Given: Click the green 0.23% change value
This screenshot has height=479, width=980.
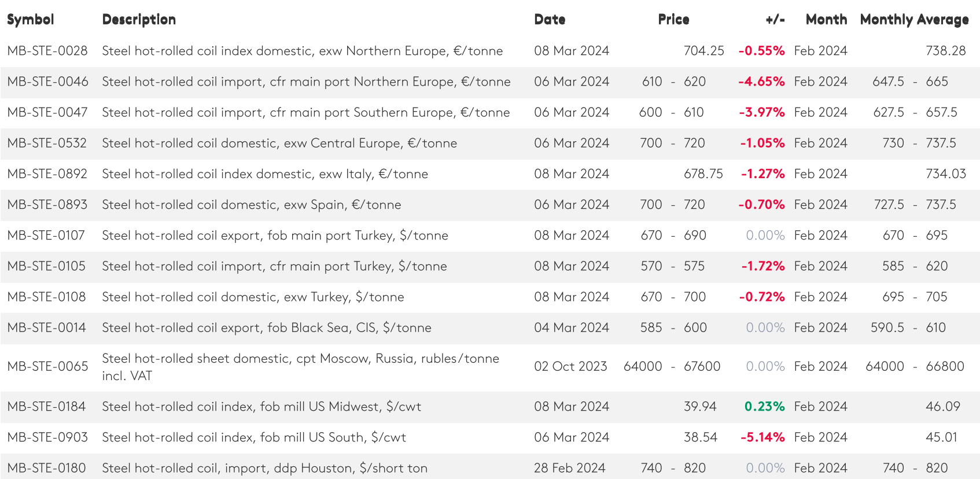Looking at the screenshot, I should (x=764, y=407).
